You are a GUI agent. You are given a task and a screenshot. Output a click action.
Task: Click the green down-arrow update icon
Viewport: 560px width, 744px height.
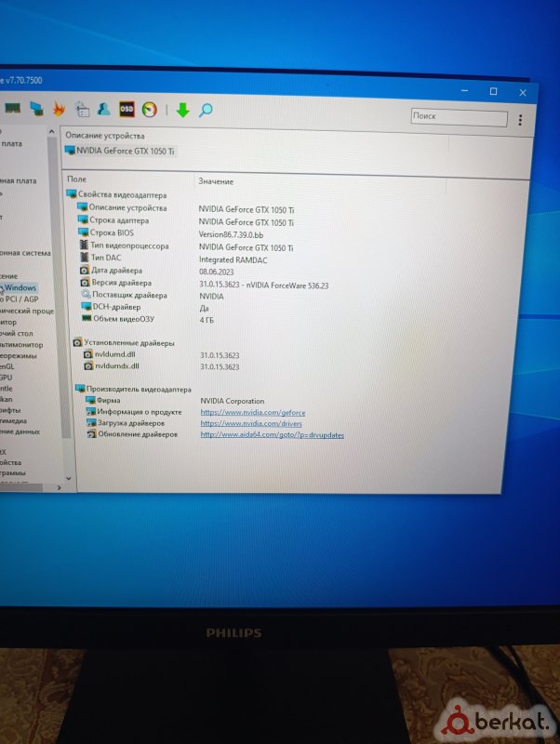point(182,110)
